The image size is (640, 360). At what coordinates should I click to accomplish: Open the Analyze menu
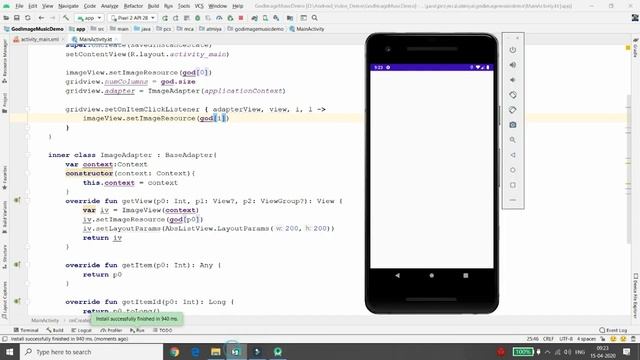109,6
